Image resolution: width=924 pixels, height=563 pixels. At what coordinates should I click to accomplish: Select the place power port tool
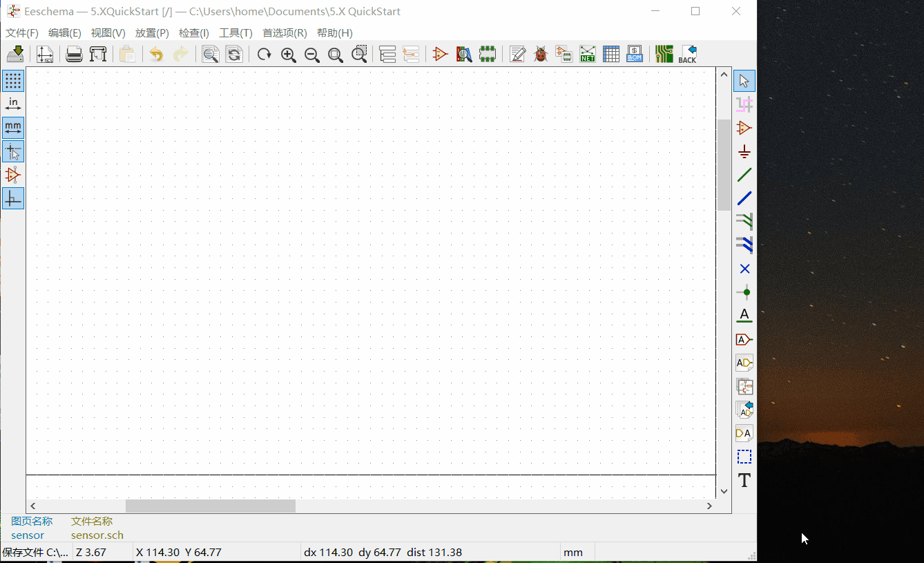(744, 152)
